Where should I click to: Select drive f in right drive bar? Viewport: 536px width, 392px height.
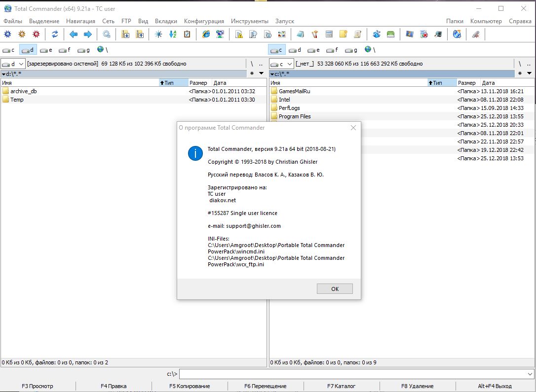click(x=332, y=50)
